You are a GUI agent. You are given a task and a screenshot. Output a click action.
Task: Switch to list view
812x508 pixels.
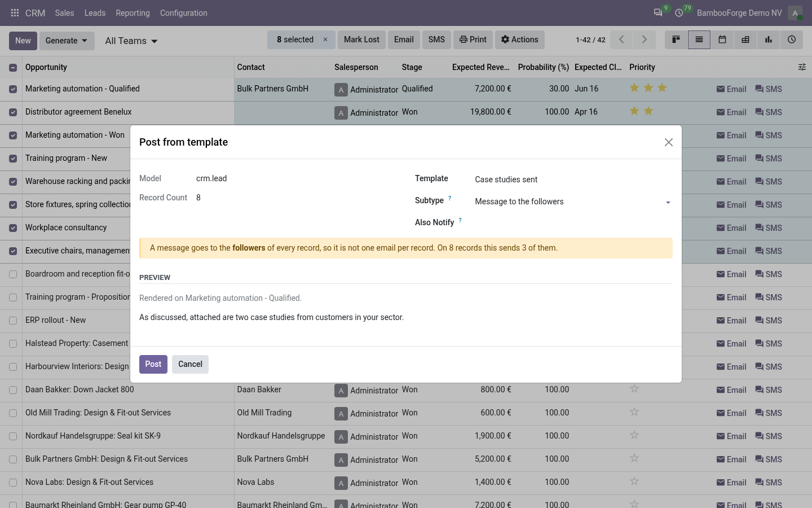click(x=699, y=40)
